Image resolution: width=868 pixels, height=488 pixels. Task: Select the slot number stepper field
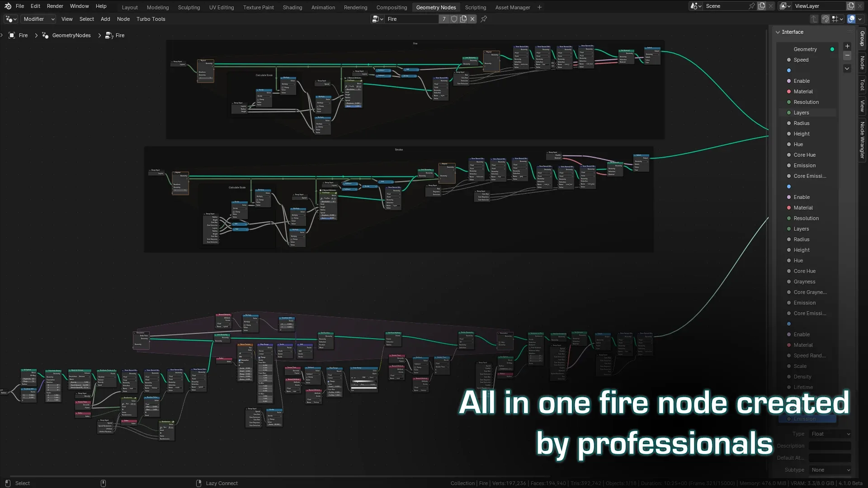tap(444, 19)
